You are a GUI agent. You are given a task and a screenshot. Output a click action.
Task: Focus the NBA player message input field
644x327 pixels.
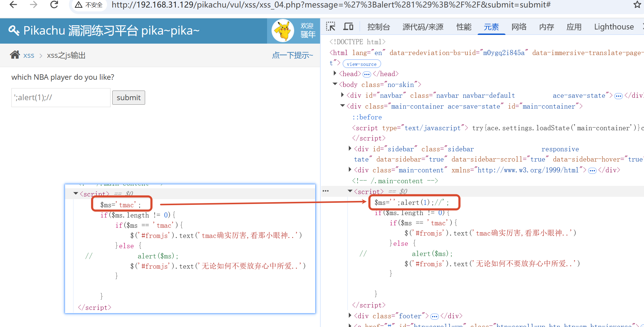[61, 97]
